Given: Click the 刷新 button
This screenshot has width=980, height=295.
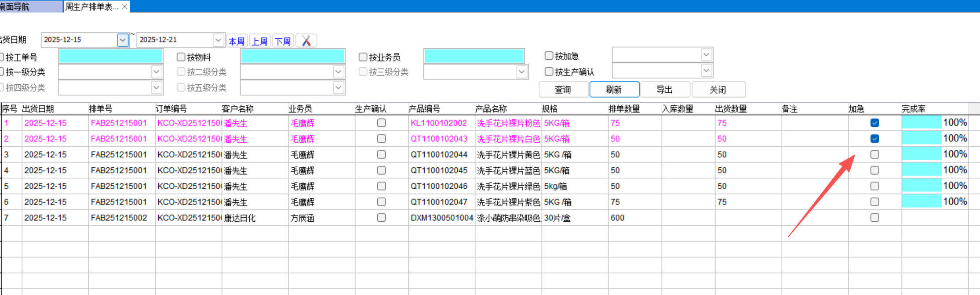Looking at the screenshot, I should coord(614,90).
